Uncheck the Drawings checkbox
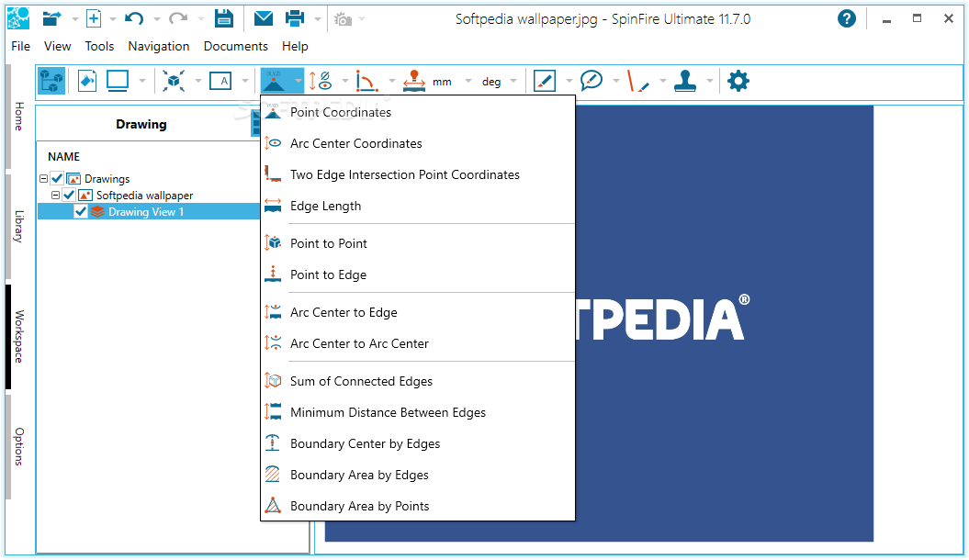This screenshot has height=560, width=969. pyautogui.click(x=58, y=178)
